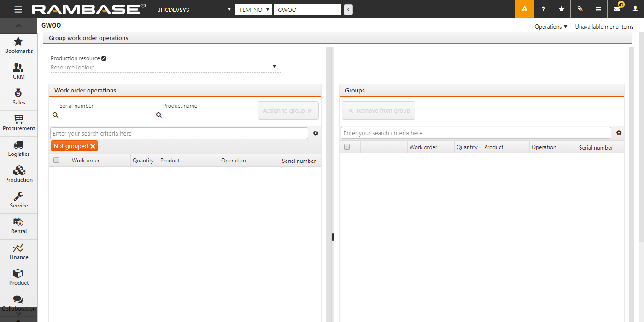
Task: Click the RamBase logo
Action: point(88,9)
